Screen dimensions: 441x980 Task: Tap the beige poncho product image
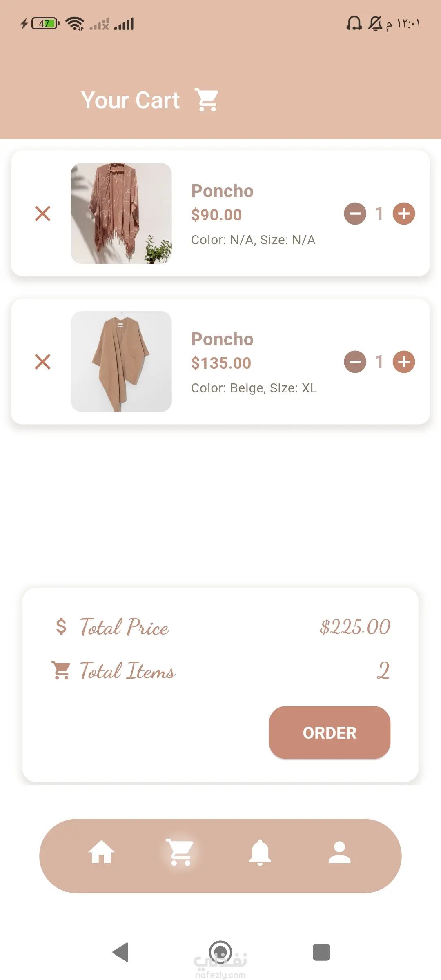[121, 362]
